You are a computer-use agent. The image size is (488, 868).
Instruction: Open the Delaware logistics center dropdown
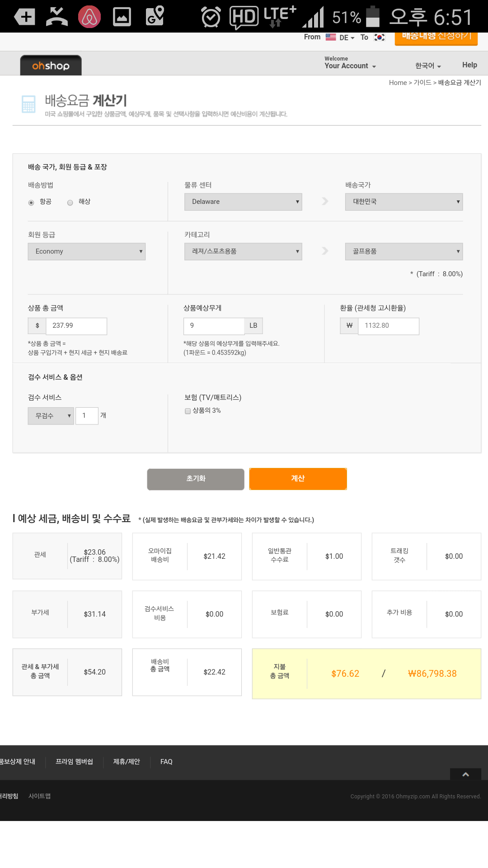tap(243, 202)
